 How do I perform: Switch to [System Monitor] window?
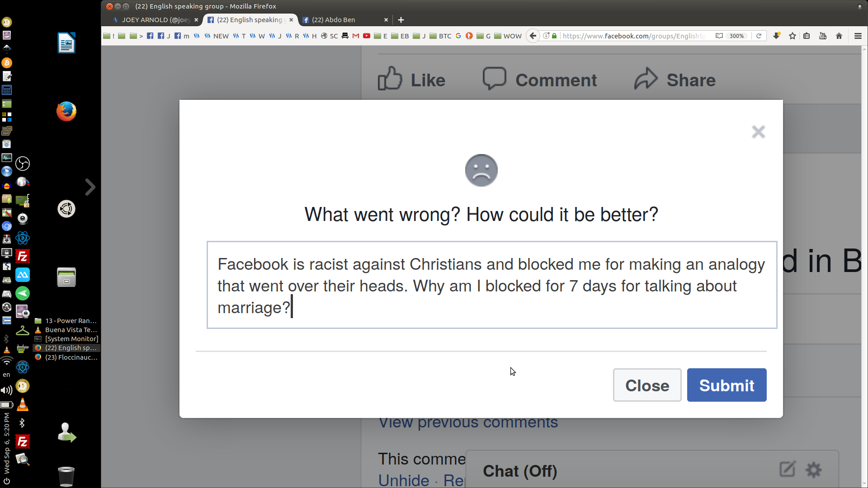pos(66,339)
